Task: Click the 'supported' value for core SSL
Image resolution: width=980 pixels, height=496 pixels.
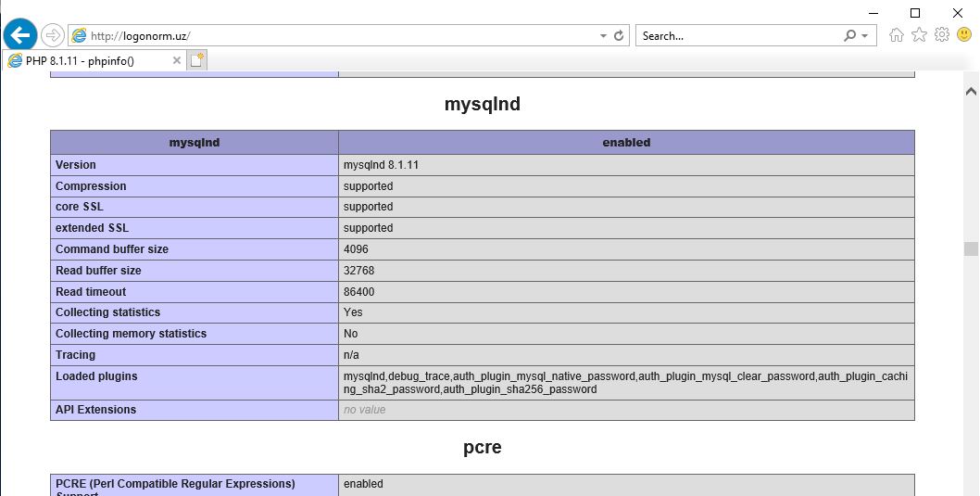Action: (x=368, y=207)
